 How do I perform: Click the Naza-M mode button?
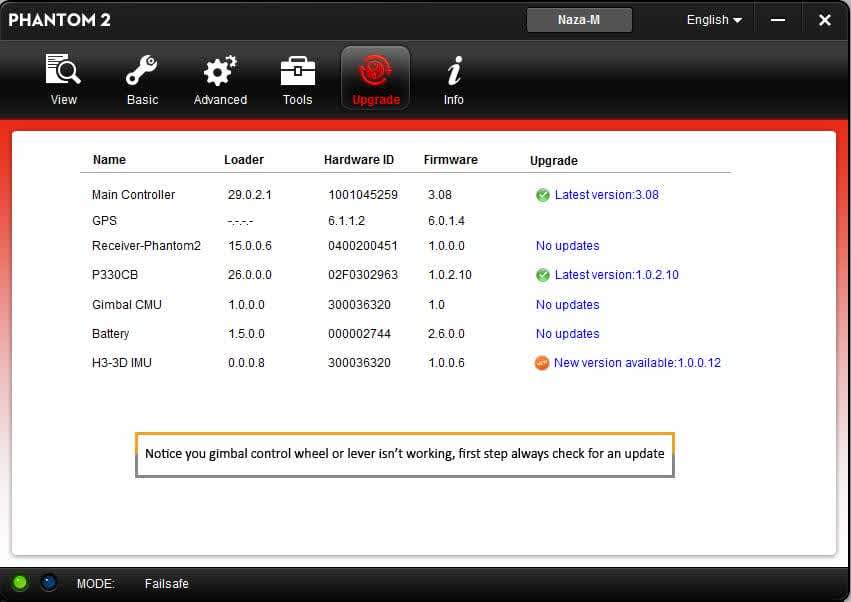(579, 20)
